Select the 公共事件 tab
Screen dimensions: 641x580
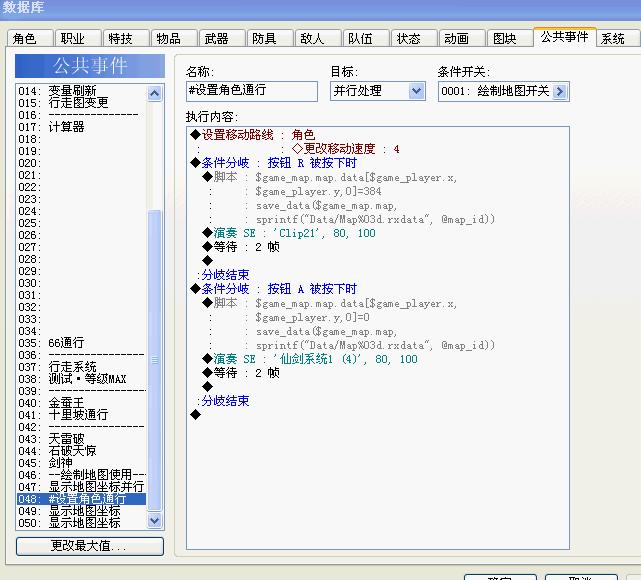click(565, 37)
